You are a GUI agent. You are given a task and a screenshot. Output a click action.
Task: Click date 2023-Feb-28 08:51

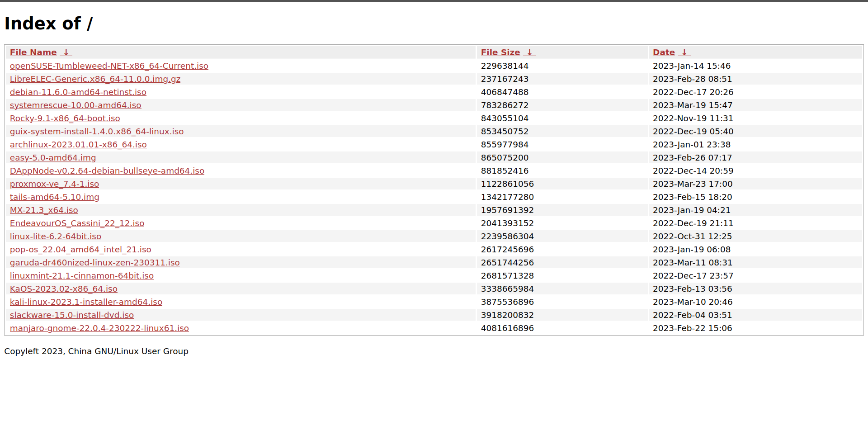point(692,79)
